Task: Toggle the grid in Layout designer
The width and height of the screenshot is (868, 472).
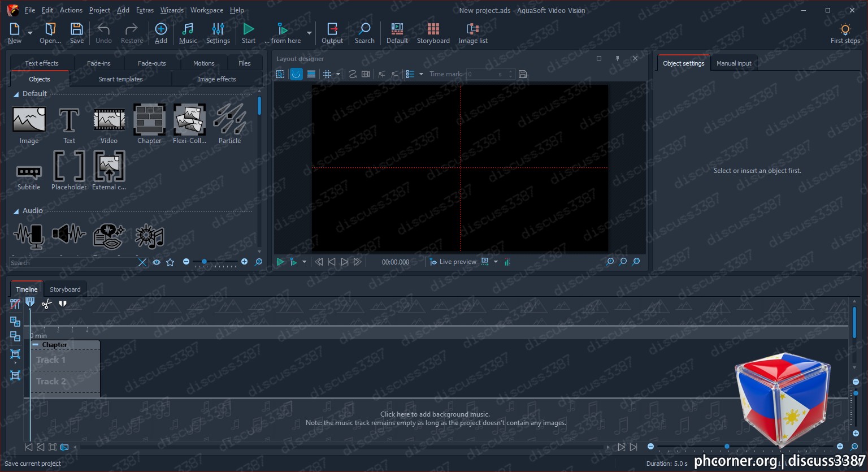Action: 327,74
